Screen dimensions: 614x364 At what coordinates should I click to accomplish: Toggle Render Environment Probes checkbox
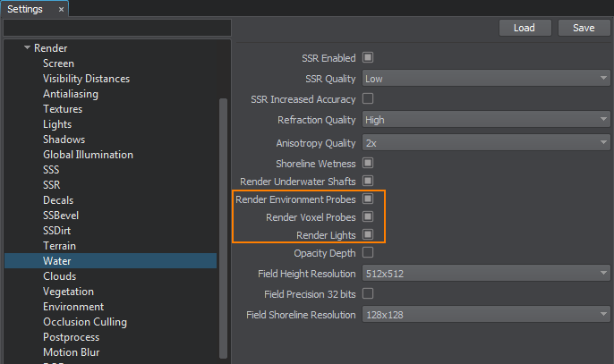point(367,199)
